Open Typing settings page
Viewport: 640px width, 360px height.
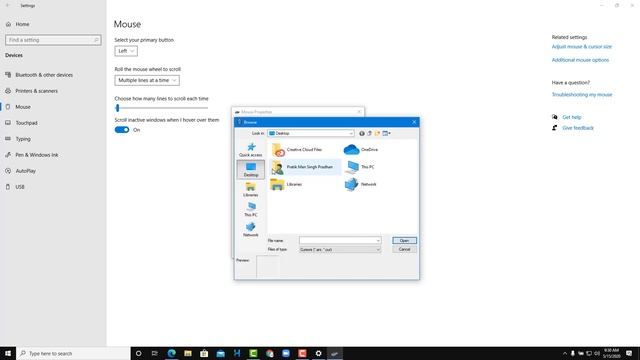click(x=23, y=139)
